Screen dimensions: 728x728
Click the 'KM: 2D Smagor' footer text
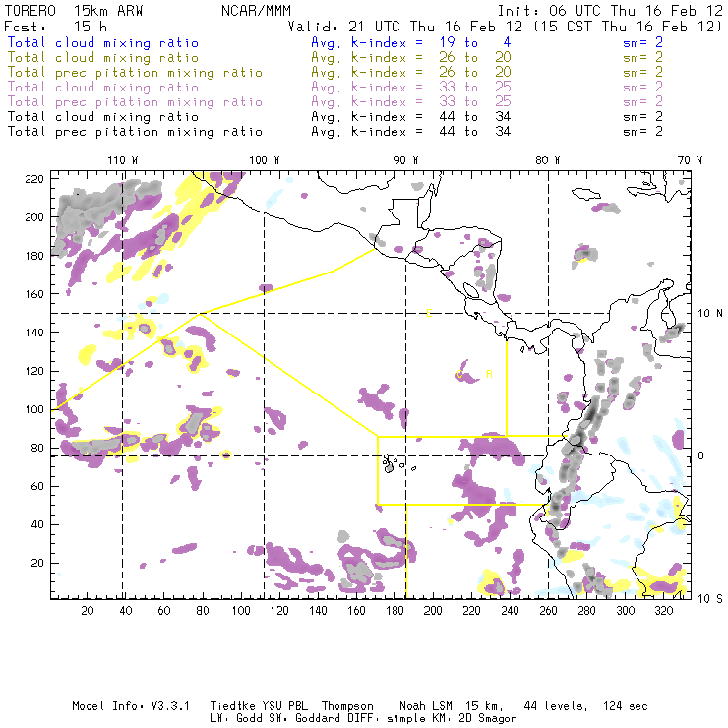473,719
